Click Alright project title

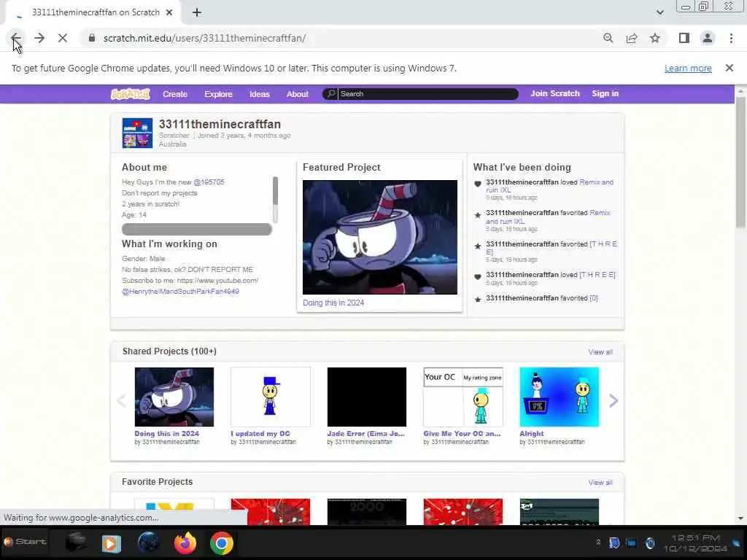click(531, 434)
